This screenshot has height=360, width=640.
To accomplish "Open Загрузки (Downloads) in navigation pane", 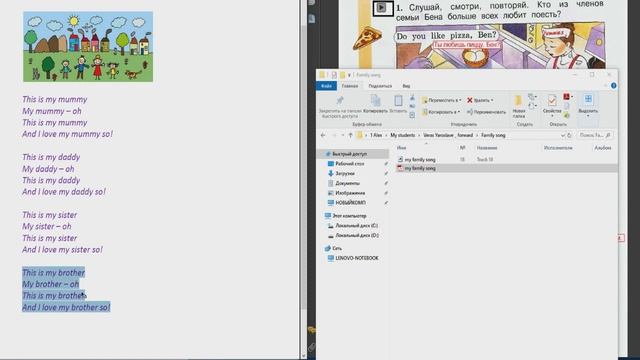I will click(x=345, y=173).
